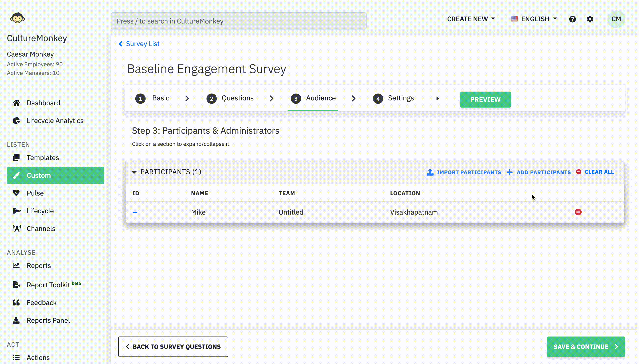
Task: Click the red Clear All minus icon
Action: click(578, 172)
